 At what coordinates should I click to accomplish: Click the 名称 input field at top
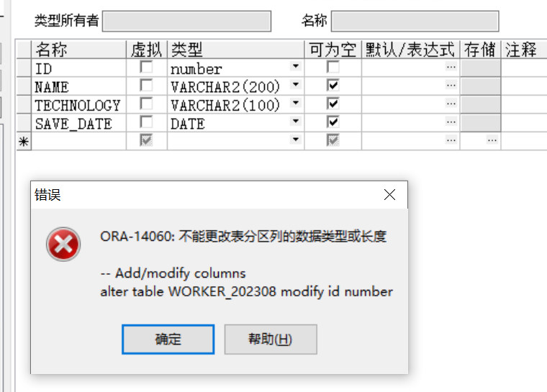point(415,22)
